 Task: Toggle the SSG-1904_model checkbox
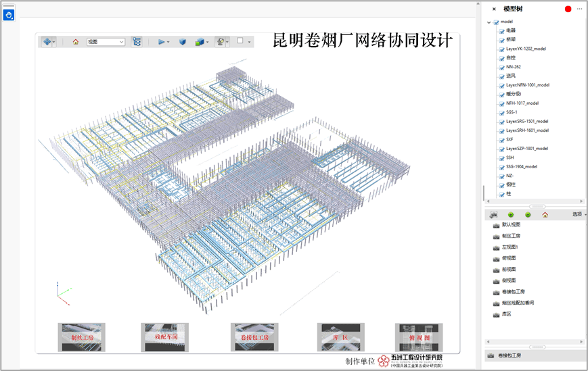(502, 167)
